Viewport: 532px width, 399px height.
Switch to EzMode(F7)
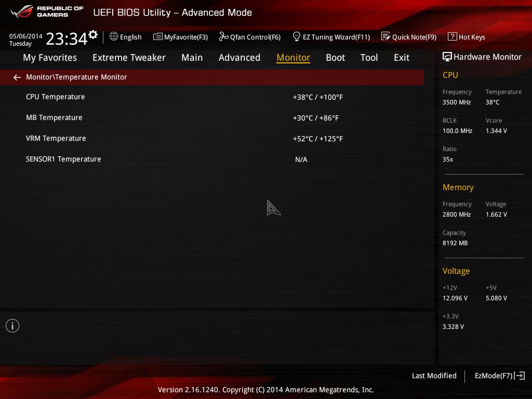500,376
